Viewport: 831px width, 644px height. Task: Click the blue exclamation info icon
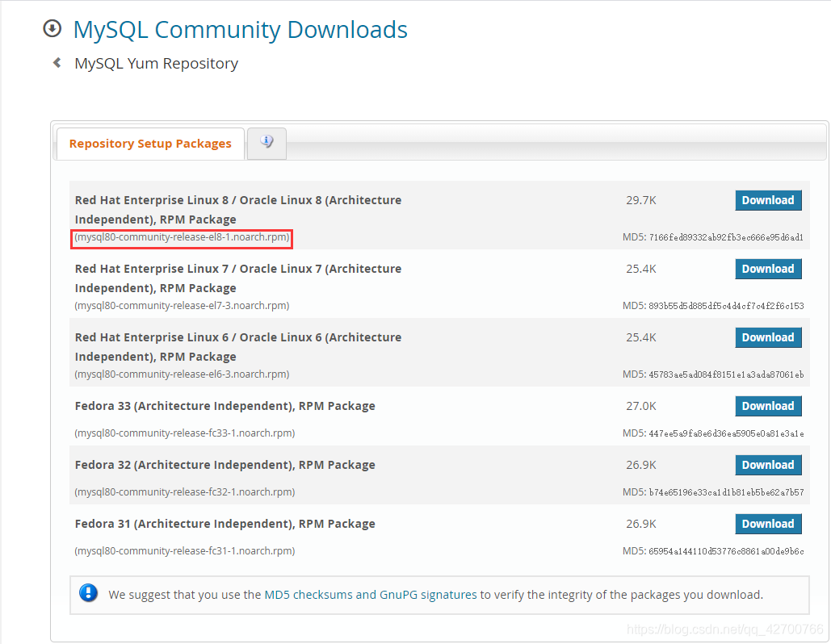coord(89,592)
